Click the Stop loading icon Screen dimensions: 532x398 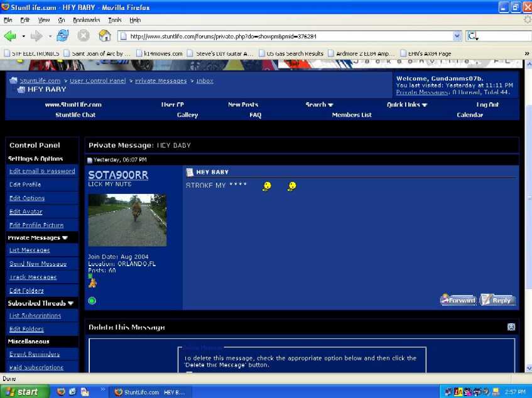click(83, 36)
